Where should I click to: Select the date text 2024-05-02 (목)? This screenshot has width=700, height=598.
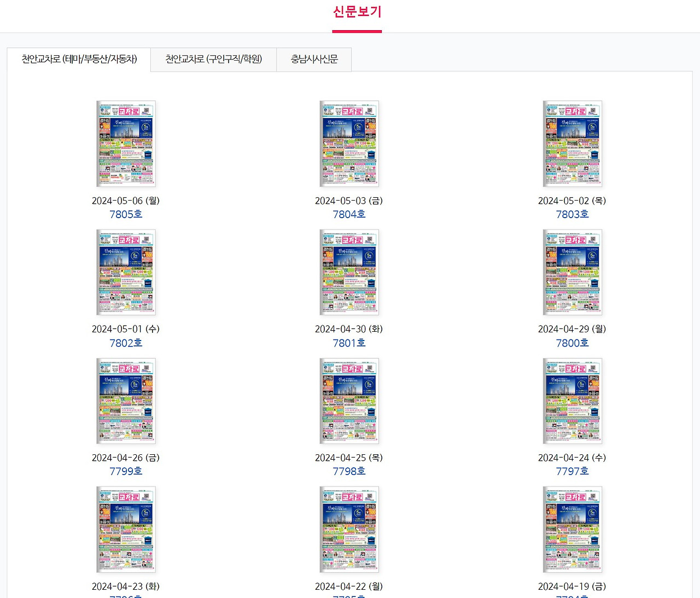click(x=572, y=201)
